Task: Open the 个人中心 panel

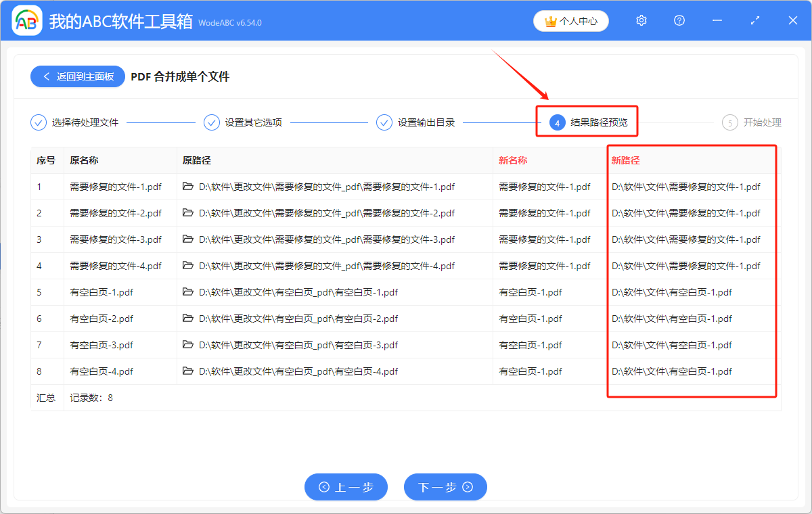Action: coord(570,21)
